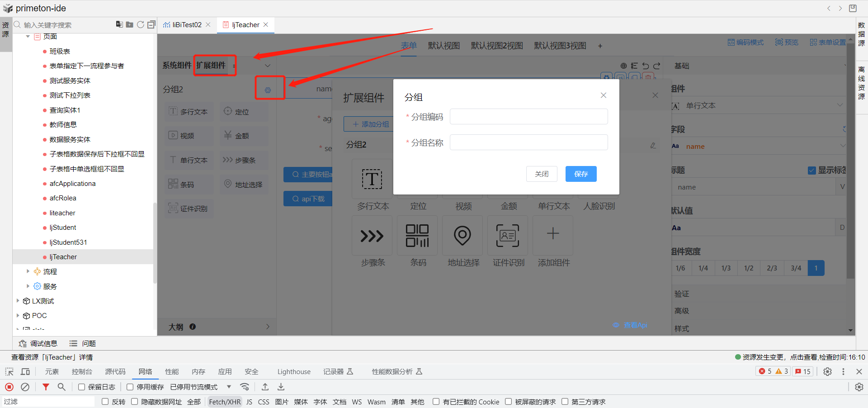Select the 证件识别 component icon
The width and height of the screenshot is (868, 408).
(508, 235)
